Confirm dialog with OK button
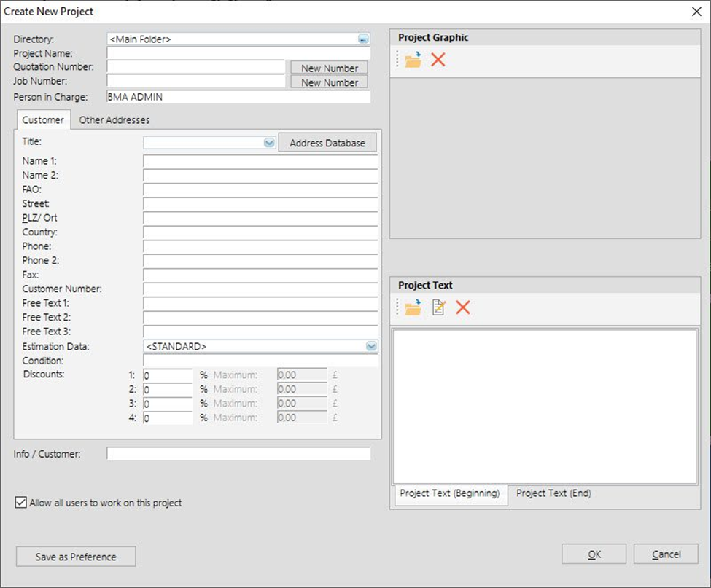This screenshot has width=711, height=588. coord(594,554)
